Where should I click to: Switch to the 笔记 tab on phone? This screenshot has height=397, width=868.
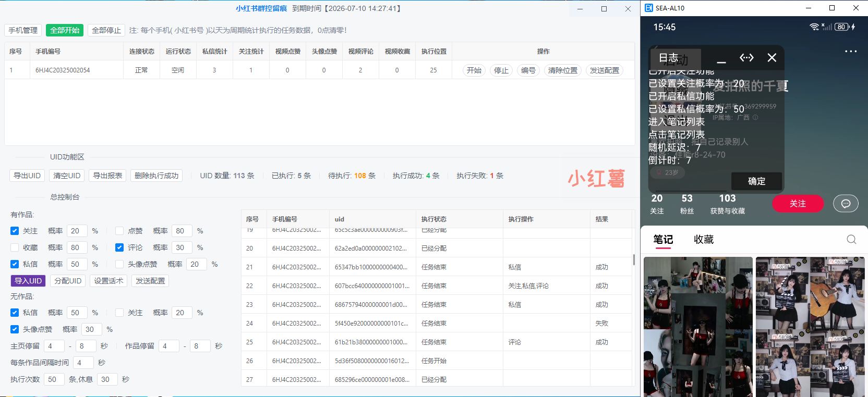click(x=663, y=240)
